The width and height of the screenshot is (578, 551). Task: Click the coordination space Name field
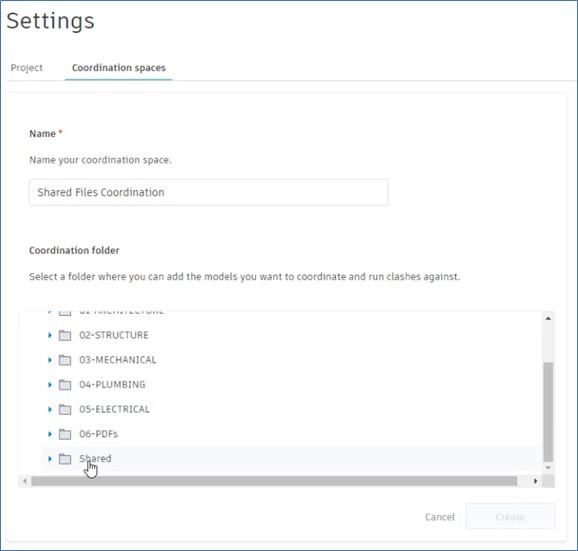coord(209,192)
